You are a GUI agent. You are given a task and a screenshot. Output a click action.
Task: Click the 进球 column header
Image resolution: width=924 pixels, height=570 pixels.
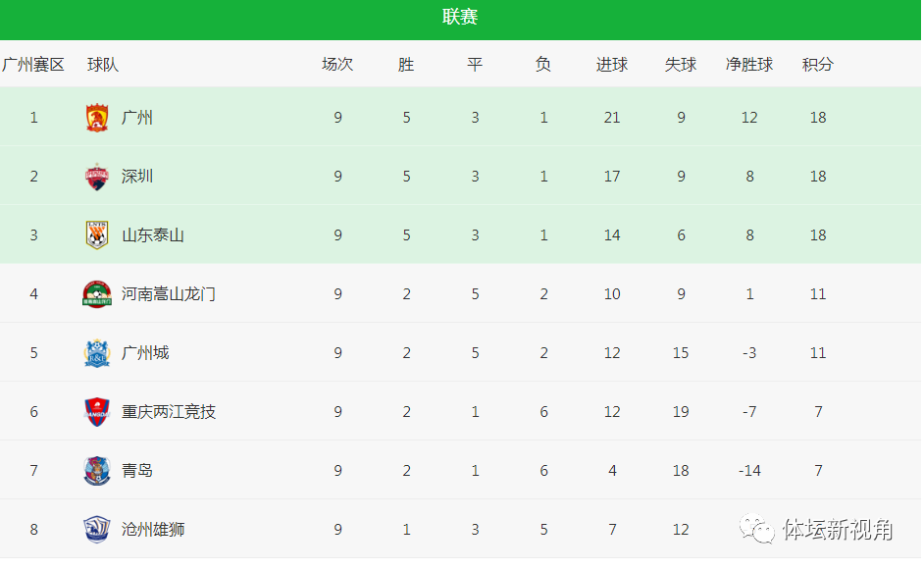pyautogui.click(x=612, y=64)
